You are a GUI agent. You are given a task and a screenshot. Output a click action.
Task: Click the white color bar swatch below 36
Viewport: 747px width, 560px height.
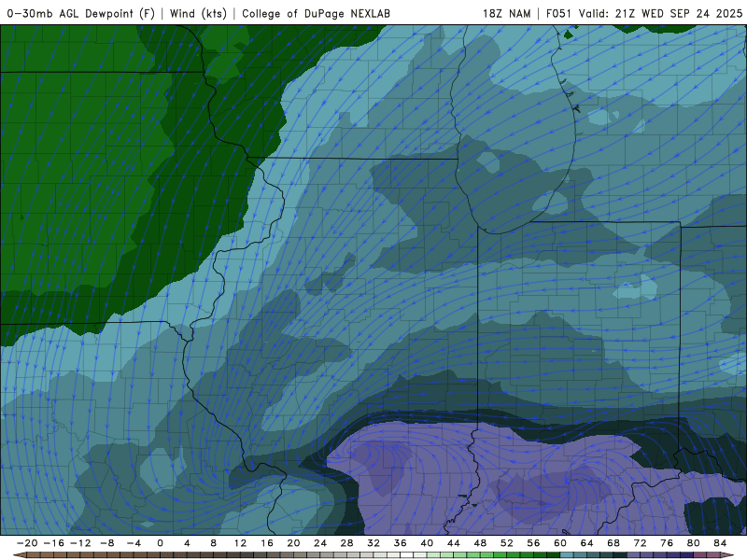(x=407, y=555)
